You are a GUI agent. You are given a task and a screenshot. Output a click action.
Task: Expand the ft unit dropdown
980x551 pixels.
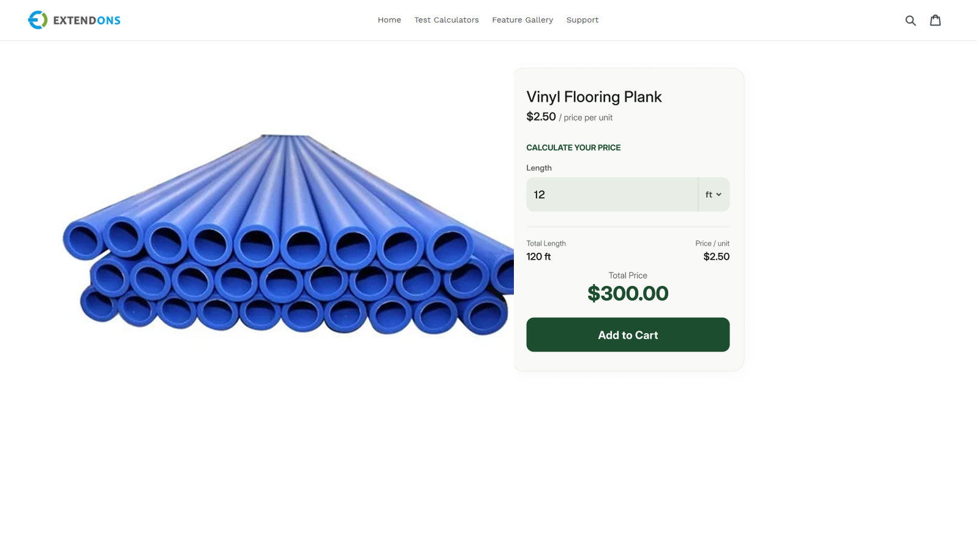coord(714,195)
